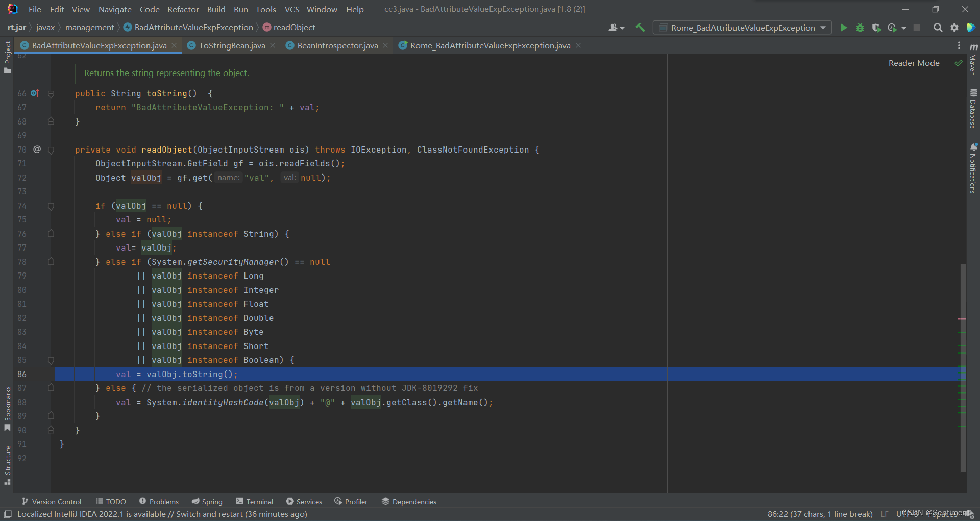Toggle tool window quick access in status bar
Screen dimensions: 980x521
click(8, 514)
